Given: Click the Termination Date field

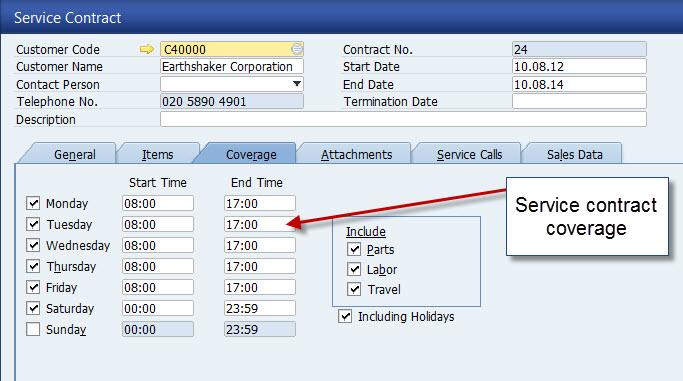Looking at the screenshot, I should coord(579,101).
